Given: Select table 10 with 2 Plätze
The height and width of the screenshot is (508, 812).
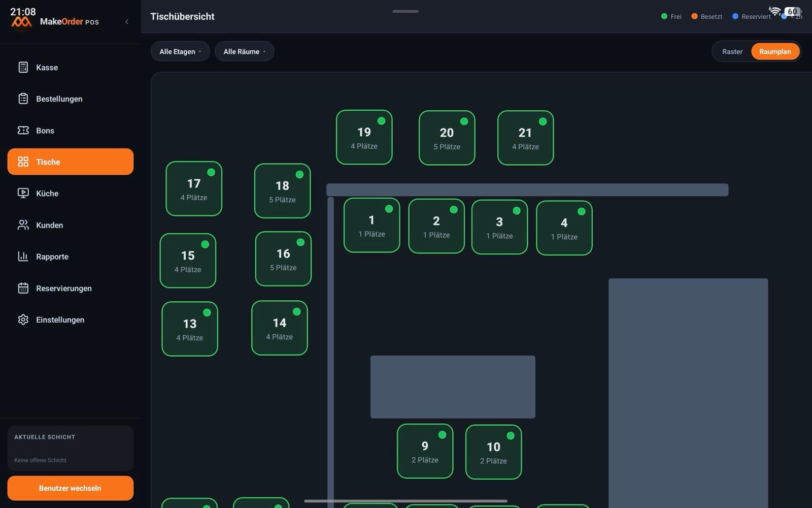Looking at the screenshot, I should click(494, 452).
